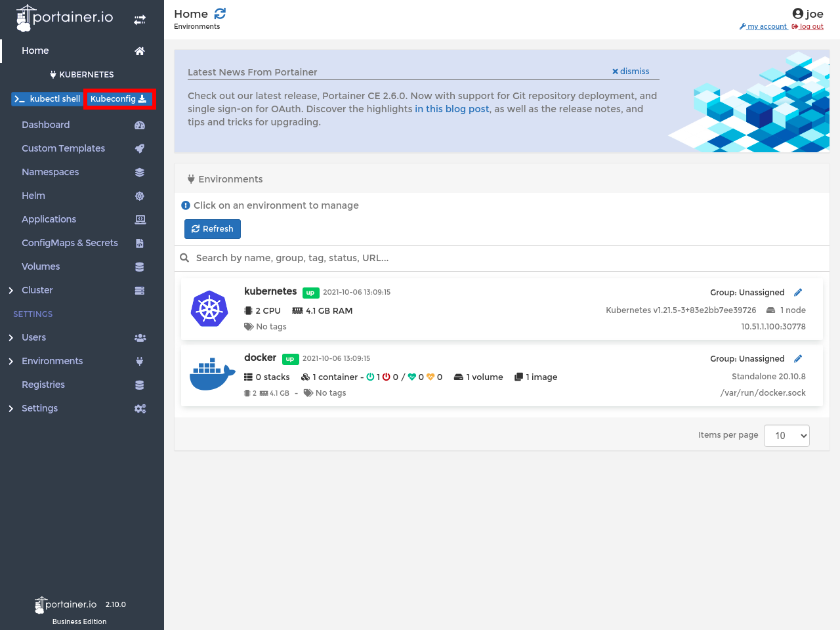Screen dimensions: 840x630
Task: Click the Dashboard gauge icon
Action: [x=140, y=125]
